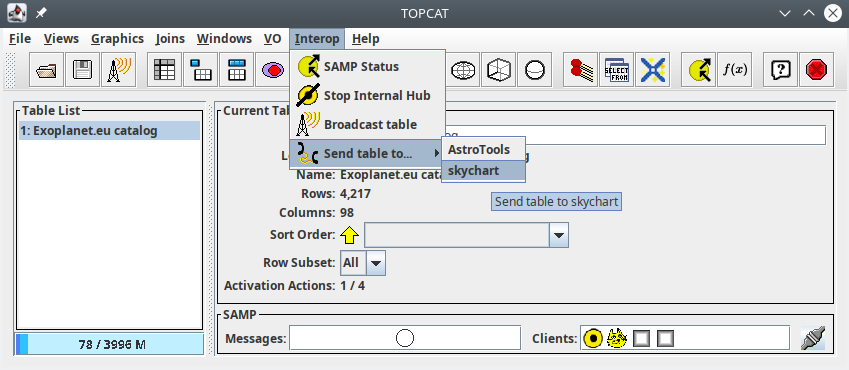This screenshot has width=849, height=370.
Task: Open the pair match icon
Action: click(x=580, y=70)
